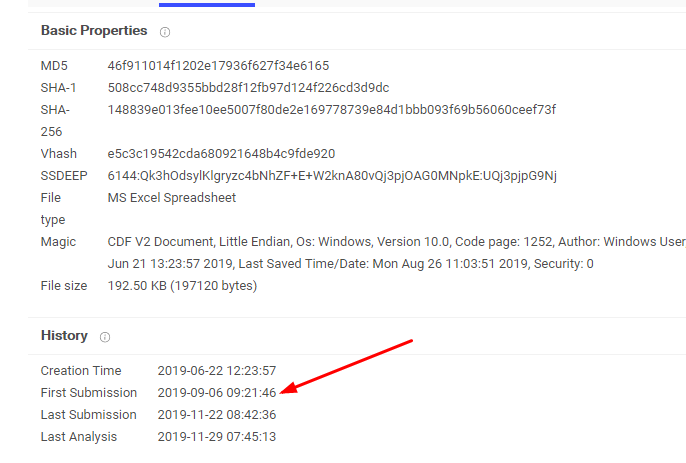Click the Last Analysis timestamp 2019-11-29
The height and width of the screenshot is (463, 686).
(x=216, y=437)
